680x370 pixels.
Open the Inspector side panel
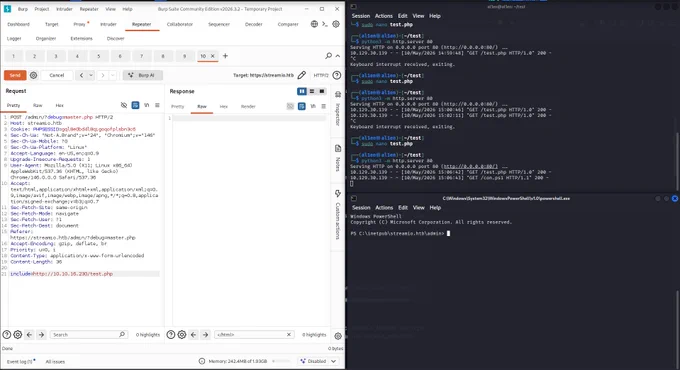coord(338,108)
